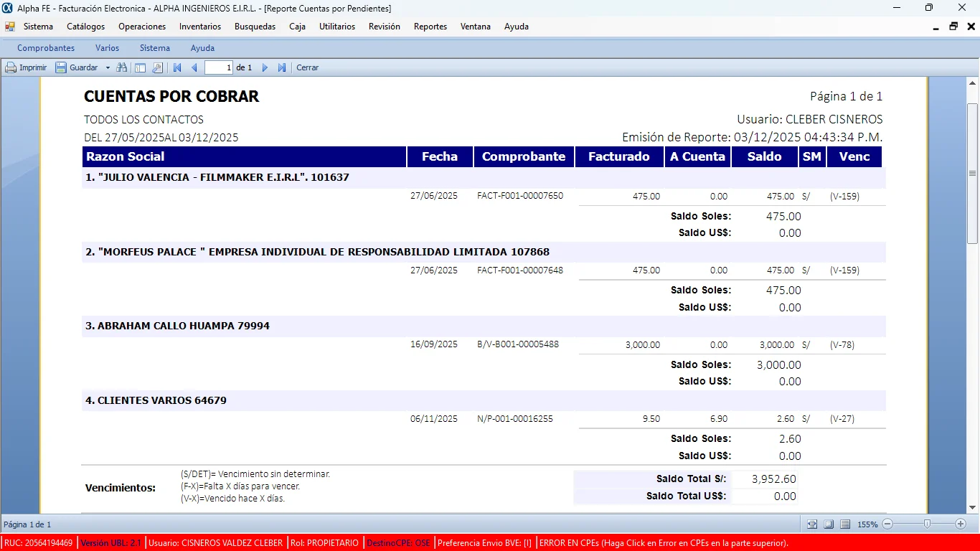Switch to page width view mode
Screen dimensions: 980x551
coord(811,524)
